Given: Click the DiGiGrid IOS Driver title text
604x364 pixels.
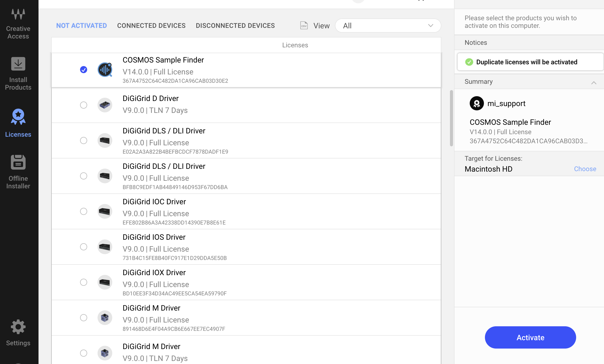Looking at the screenshot, I should [x=154, y=237].
